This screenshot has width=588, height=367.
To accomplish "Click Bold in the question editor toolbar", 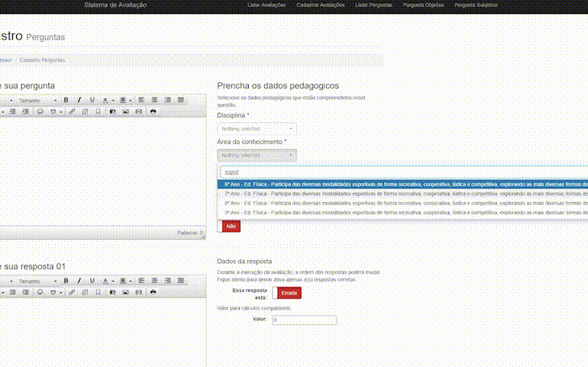I will tap(66, 100).
